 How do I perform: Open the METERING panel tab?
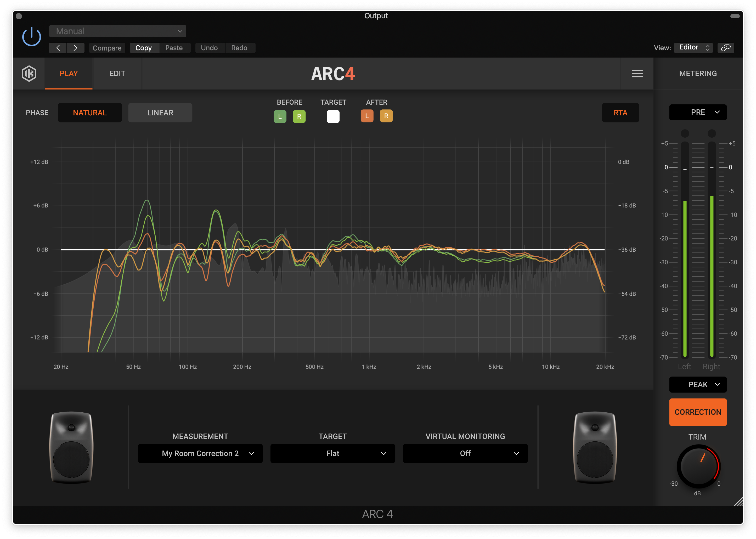[x=698, y=73]
